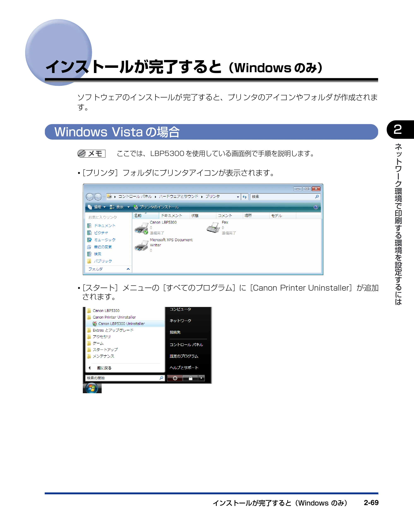Click the Windows Start orb
This screenshot has height=532, width=414.
[92, 388]
